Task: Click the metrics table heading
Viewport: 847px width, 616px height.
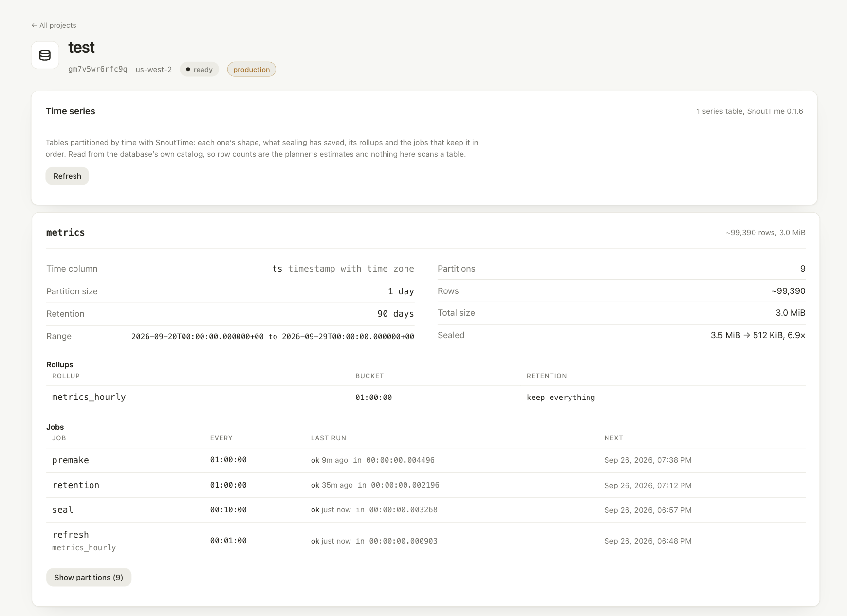Action: pyautogui.click(x=66, y=233)
